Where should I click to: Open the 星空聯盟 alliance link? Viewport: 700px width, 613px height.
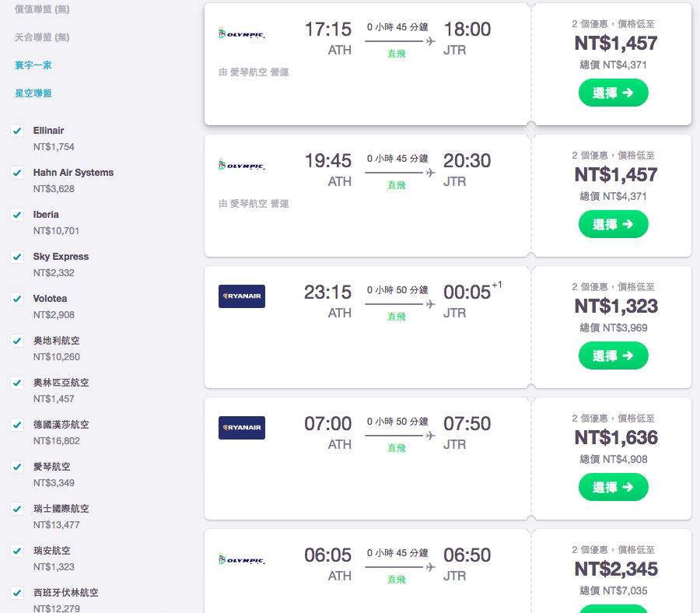(33, 93)
